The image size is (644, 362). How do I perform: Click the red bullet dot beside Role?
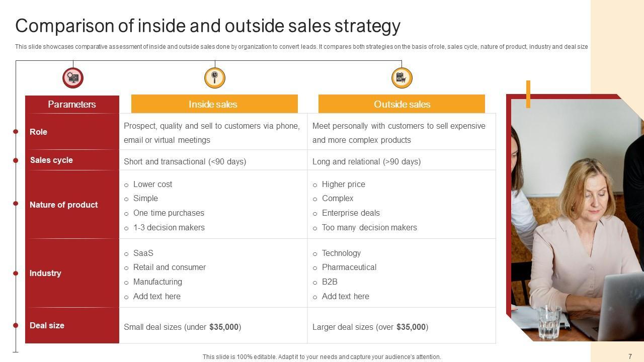pyautogui.click(x=16, y=132)
